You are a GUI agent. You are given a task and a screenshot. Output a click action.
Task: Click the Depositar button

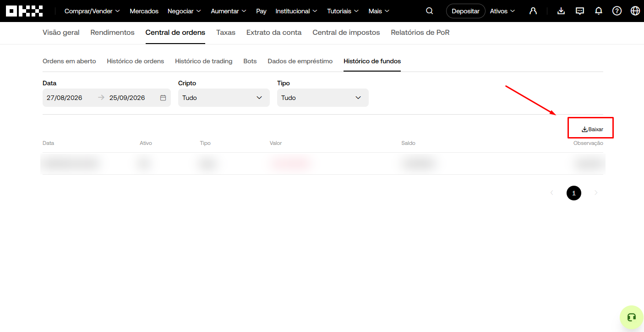465,11
